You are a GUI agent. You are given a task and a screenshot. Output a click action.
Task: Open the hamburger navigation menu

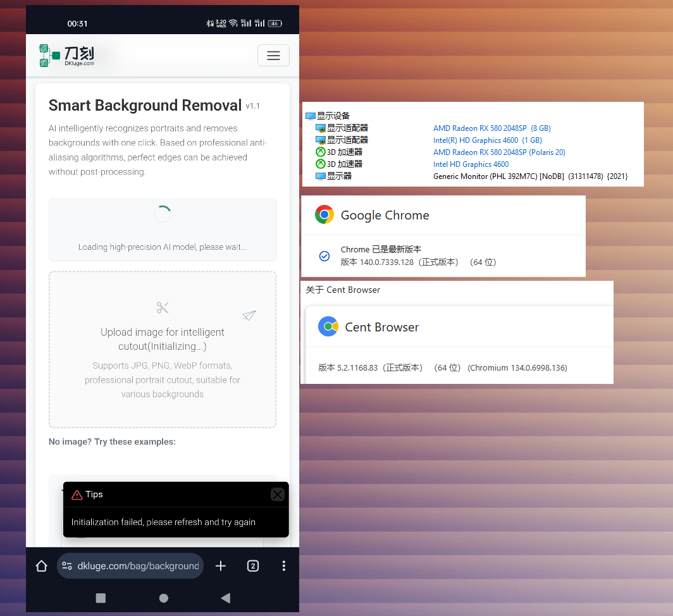273,56
